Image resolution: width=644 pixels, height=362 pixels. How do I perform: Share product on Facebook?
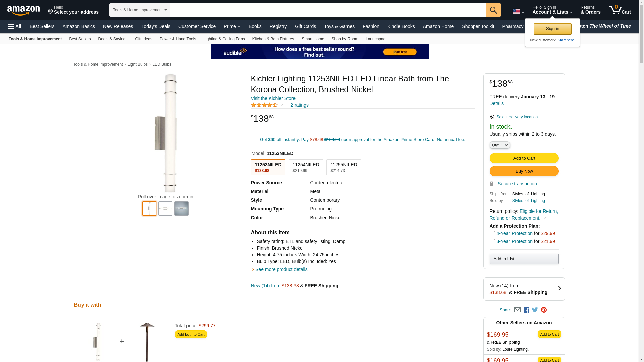[526, 310]
